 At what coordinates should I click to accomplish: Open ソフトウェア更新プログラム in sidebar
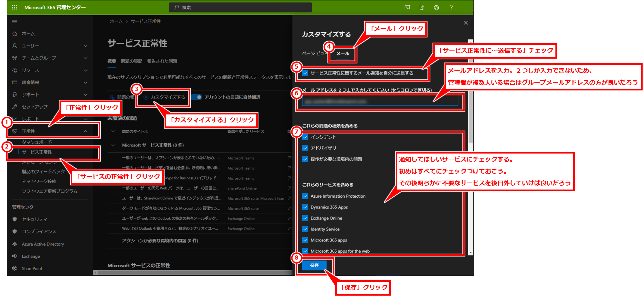click(50, 191)
